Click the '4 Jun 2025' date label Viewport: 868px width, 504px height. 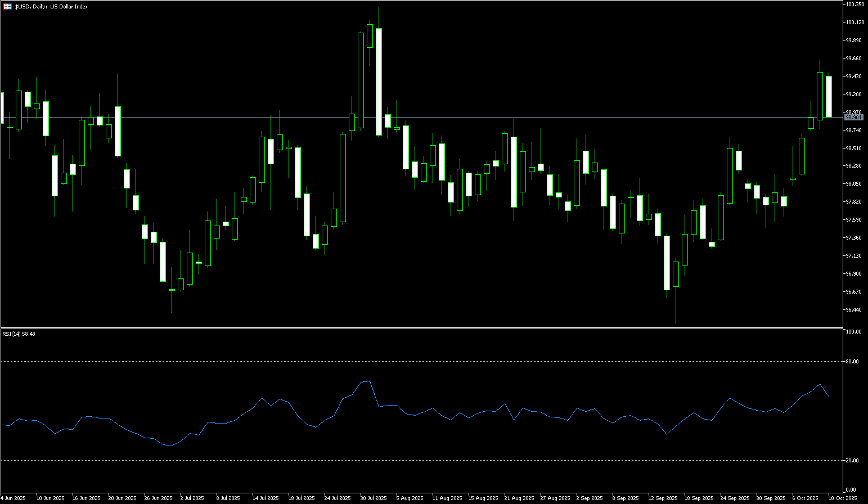(x=14, y=498)
